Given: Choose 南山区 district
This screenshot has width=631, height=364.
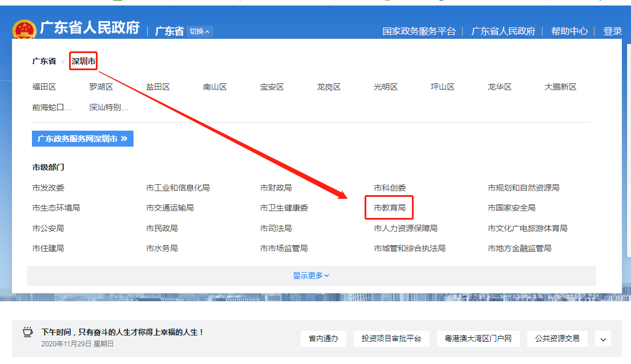Looking at the screenshot, I should 215,87.
